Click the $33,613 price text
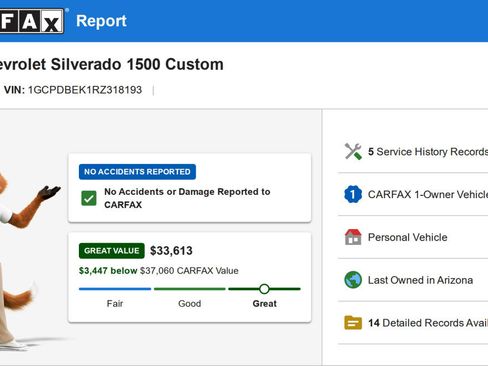The image size is (488, 366). 171,251
